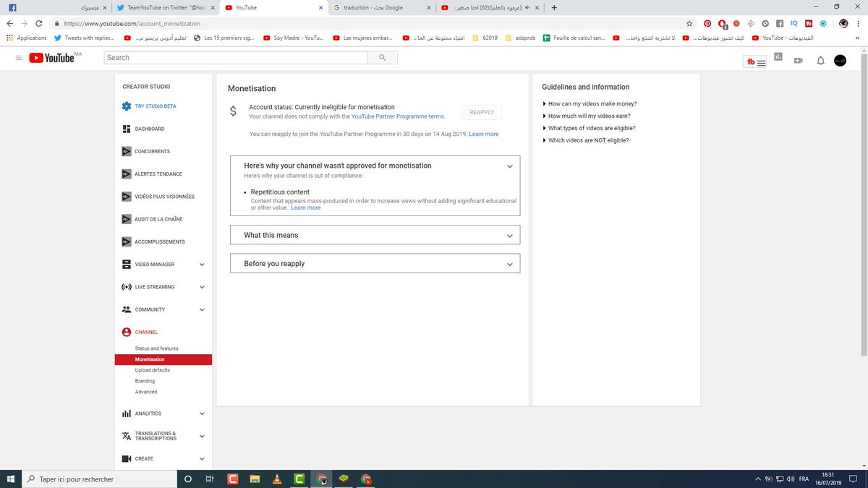Viewport: 868px width, 488px height.
Task: Reload the page
Action: pyautogui.click(x=38, y=23)
